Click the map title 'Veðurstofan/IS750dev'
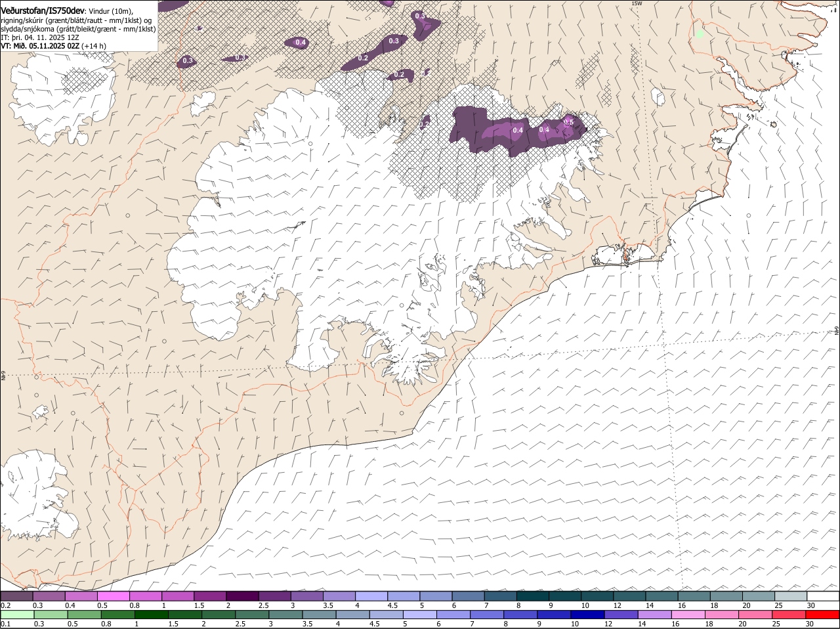This screenshot has height=629, width=840. (43, 11)
